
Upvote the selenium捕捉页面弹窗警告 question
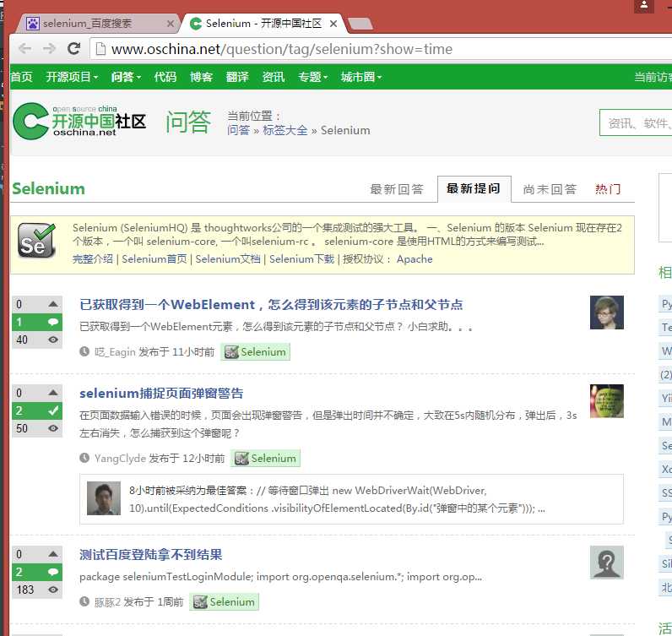[53, 393]
